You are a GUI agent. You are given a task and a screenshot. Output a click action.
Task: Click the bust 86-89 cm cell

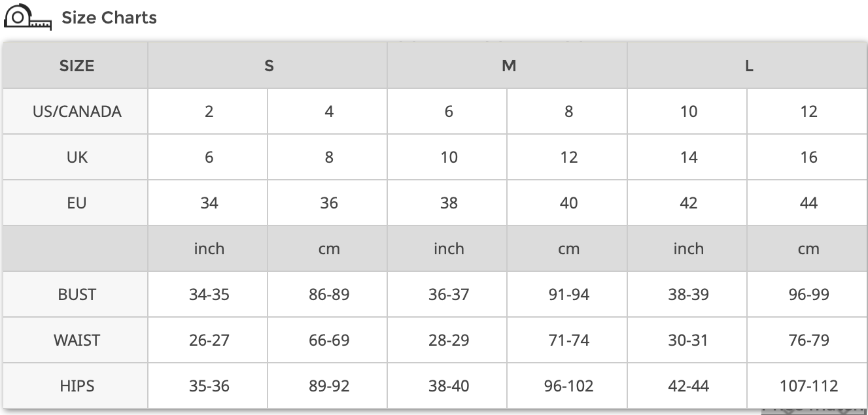pos(329,295)
